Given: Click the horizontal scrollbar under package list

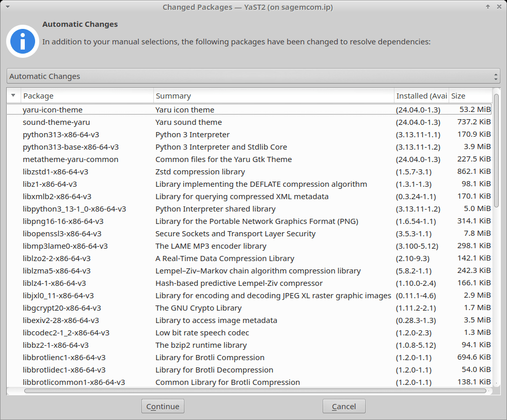Looking at the screenshot, I should click(255, 391).
